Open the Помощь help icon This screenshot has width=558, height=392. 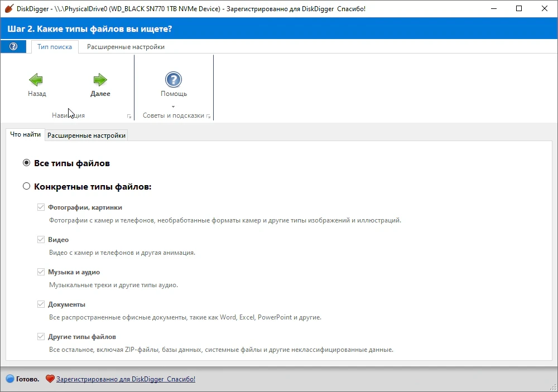click(174, 80)
